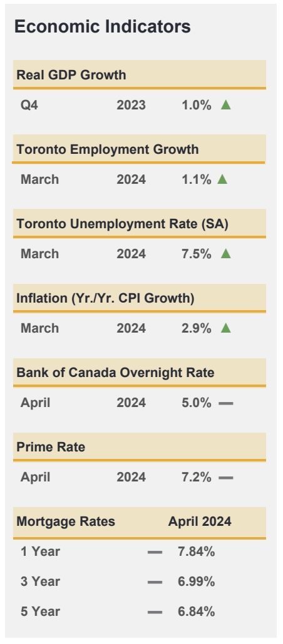Select the Real GDP Growth header
The width and height of the screenshot is (283, 644).
tap(71, 75)
